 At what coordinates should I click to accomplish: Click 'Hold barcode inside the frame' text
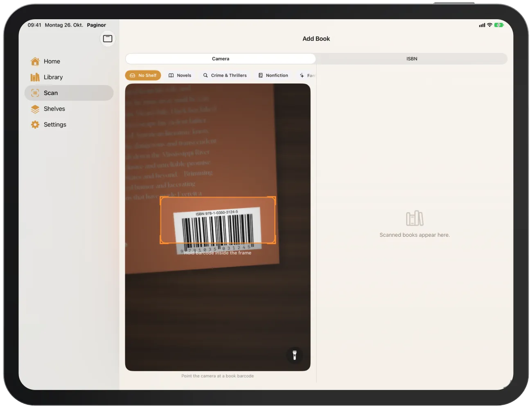click(218, 253)
